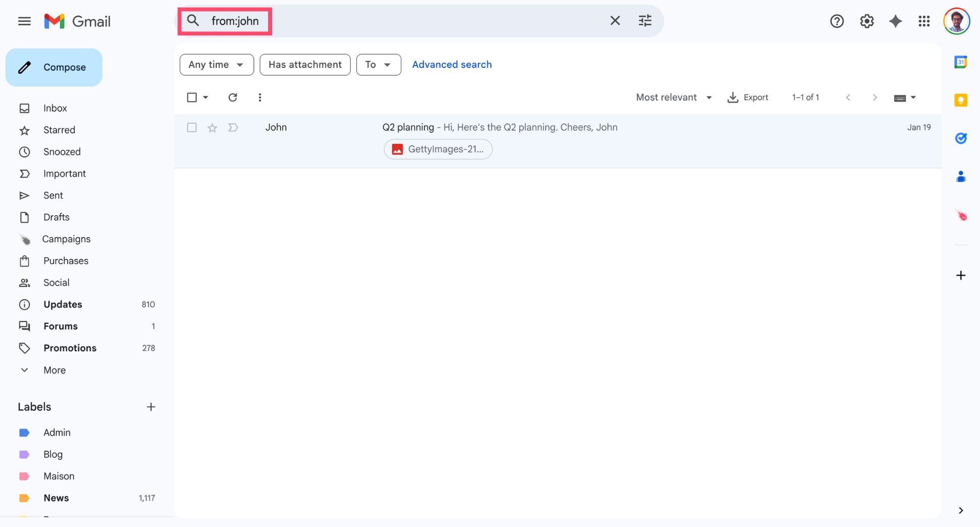Go to the Promotions label
Screen dimensions: 980x527
click(70, 348)
